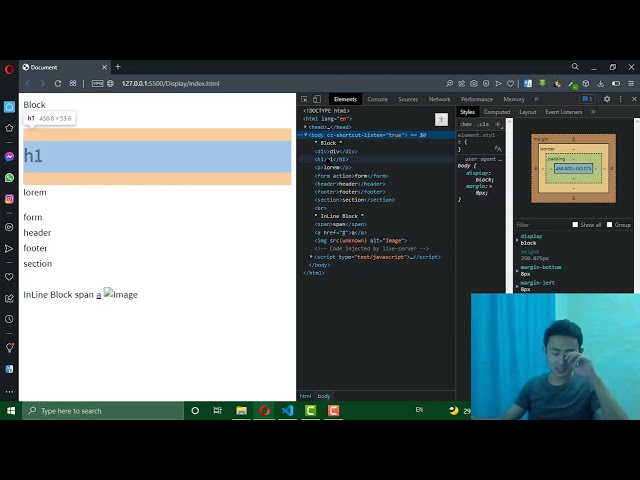Viewport: 640px width, 480px height.
Task: Open Messenger in the sidebar
Action: coord(9,157)
